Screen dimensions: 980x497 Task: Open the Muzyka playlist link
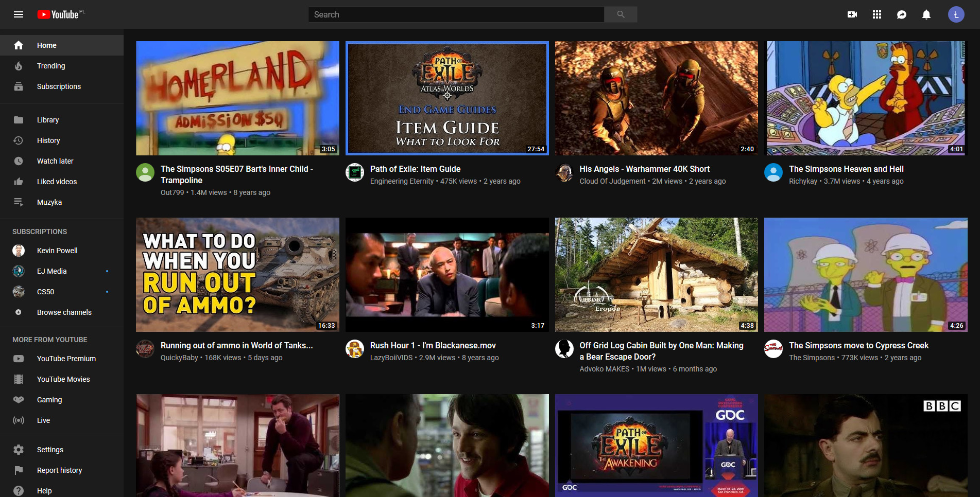(62, 202)
